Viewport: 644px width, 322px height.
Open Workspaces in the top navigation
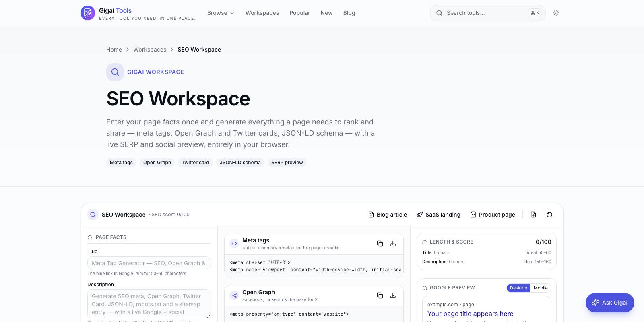tap(262, 13)
